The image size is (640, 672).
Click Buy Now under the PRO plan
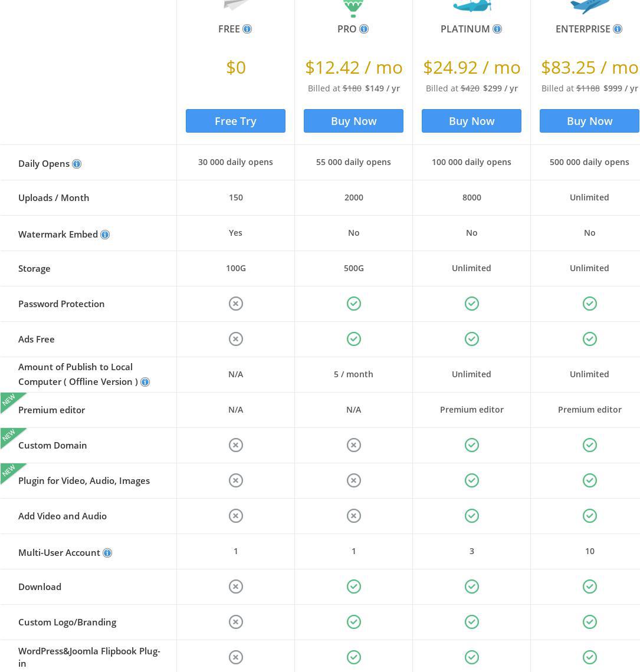click(x=353, y=121)
